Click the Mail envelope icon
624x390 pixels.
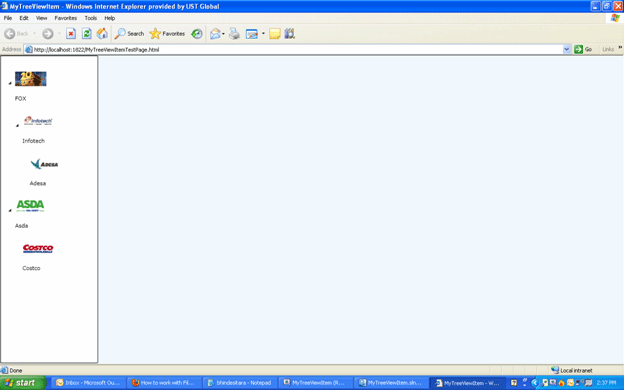pos(215,34)
